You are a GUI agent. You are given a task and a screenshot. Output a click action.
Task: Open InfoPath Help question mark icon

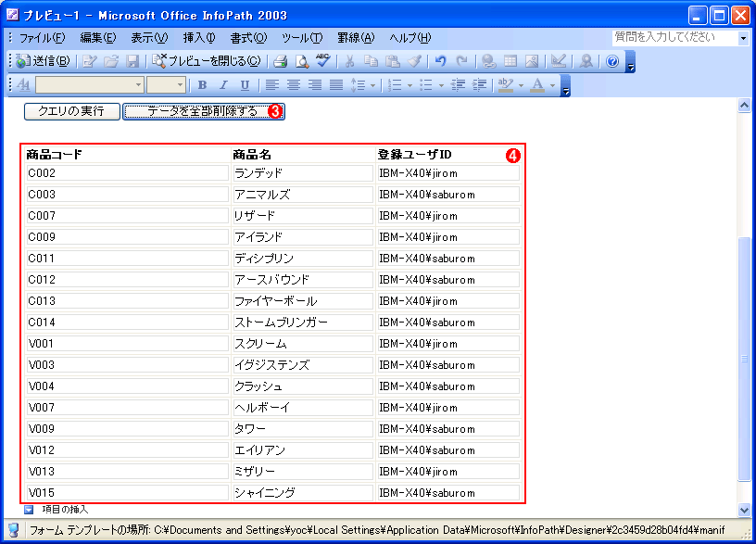[612, 61]
